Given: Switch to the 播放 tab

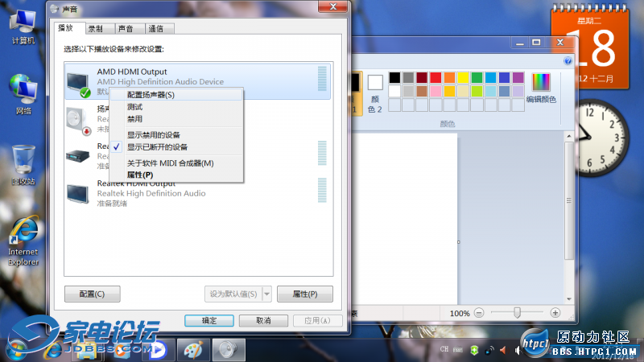Looking at the screenshot, I should (x=70, y=27).
